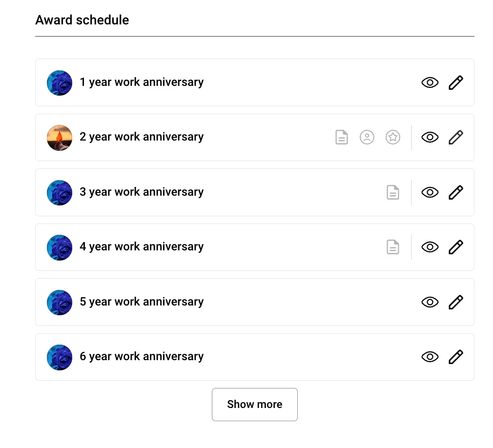Click eye icon for 4 year anniversary
This screenshot has height=448, width=493.
(430, 247)
